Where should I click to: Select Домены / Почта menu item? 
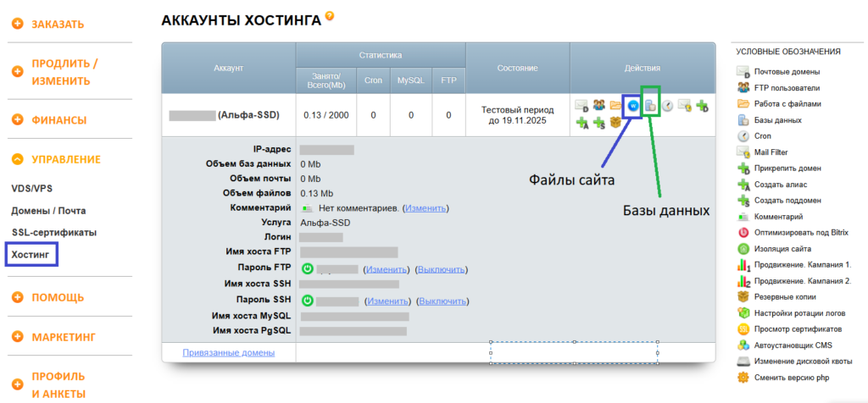(48, 210)
